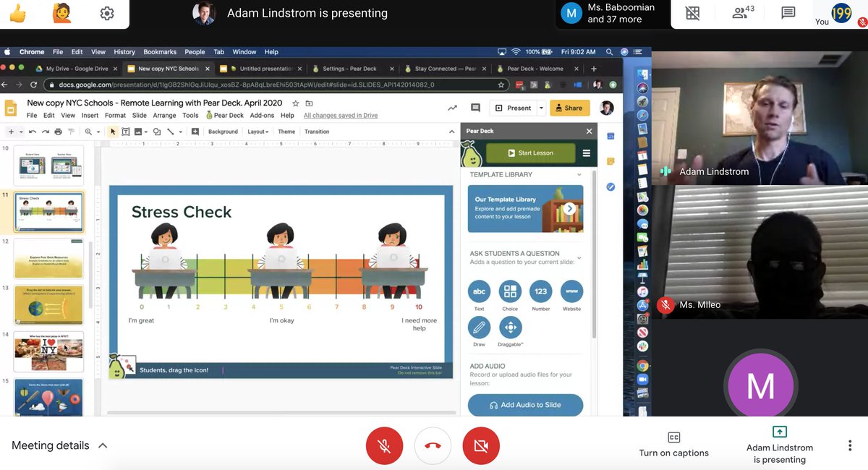The width and height of the screenshot is (868, 470).
Task: Toggle the camera off button in Meet
Action: click(481, 445)
